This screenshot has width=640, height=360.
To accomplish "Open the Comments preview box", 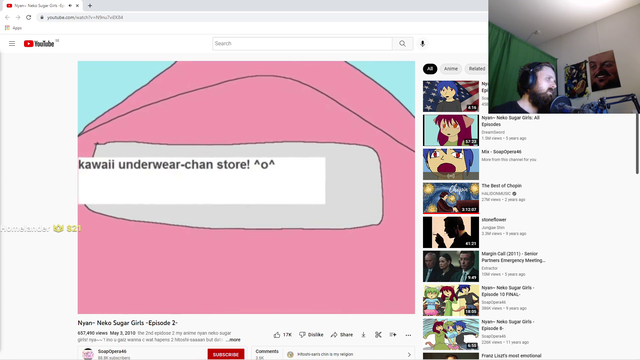I will [x=333, y=353].
